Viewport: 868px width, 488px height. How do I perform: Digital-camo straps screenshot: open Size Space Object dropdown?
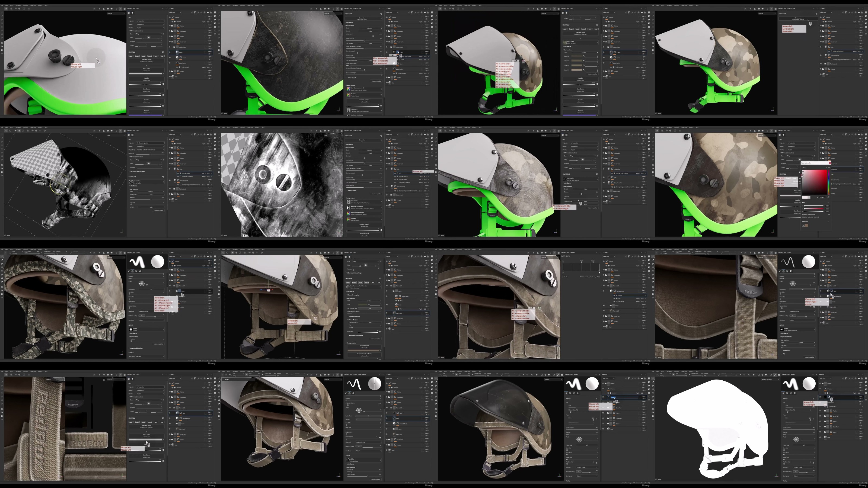pos(151,320)
